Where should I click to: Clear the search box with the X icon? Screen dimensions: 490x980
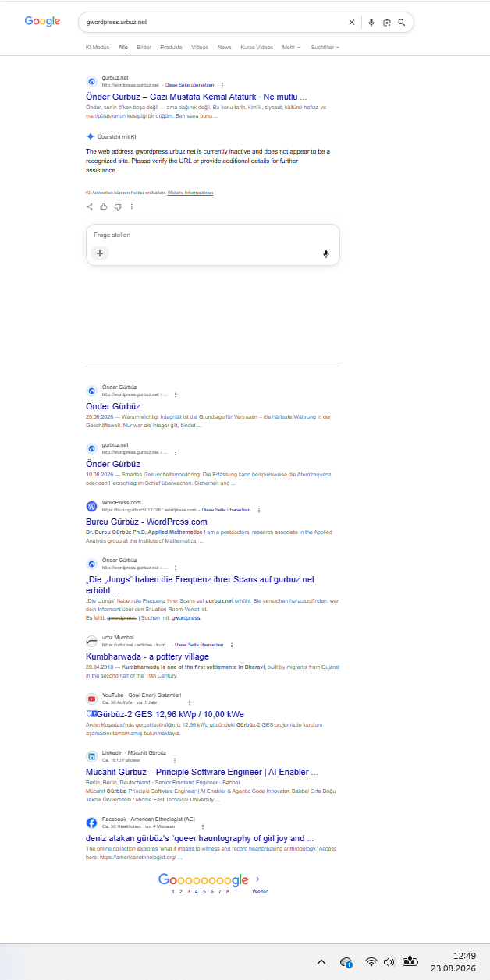point(351,23)
